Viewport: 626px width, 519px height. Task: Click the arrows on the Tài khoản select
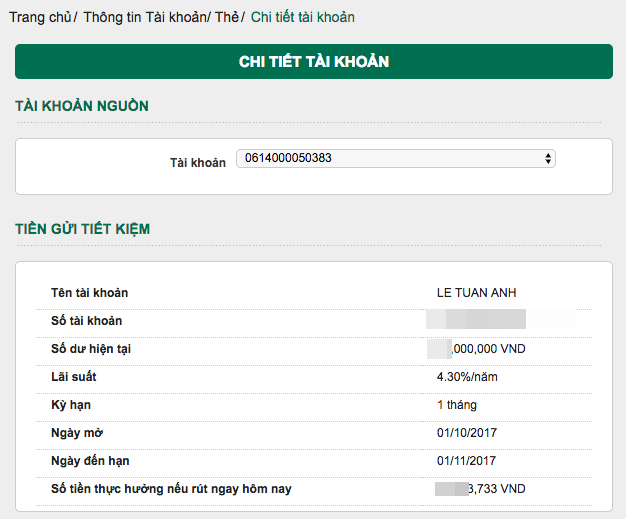547,158
